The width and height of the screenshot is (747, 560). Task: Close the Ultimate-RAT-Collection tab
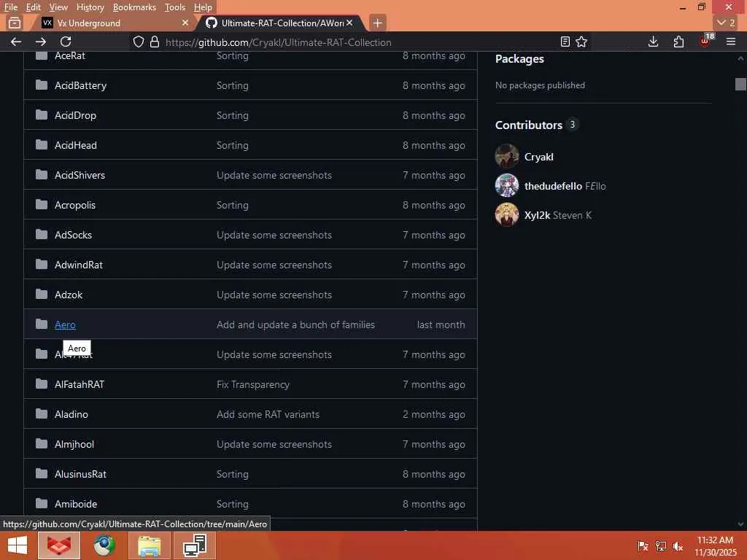click(x=349, y=23)
